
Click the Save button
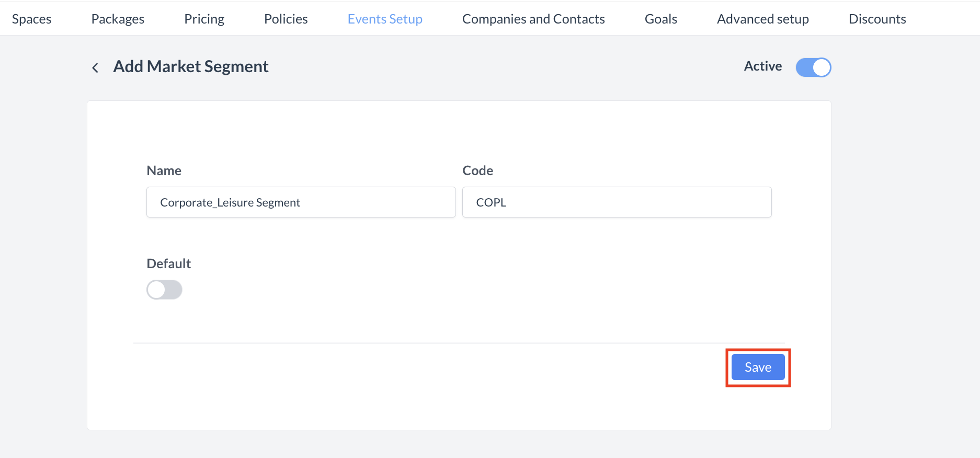pos(758,368)
